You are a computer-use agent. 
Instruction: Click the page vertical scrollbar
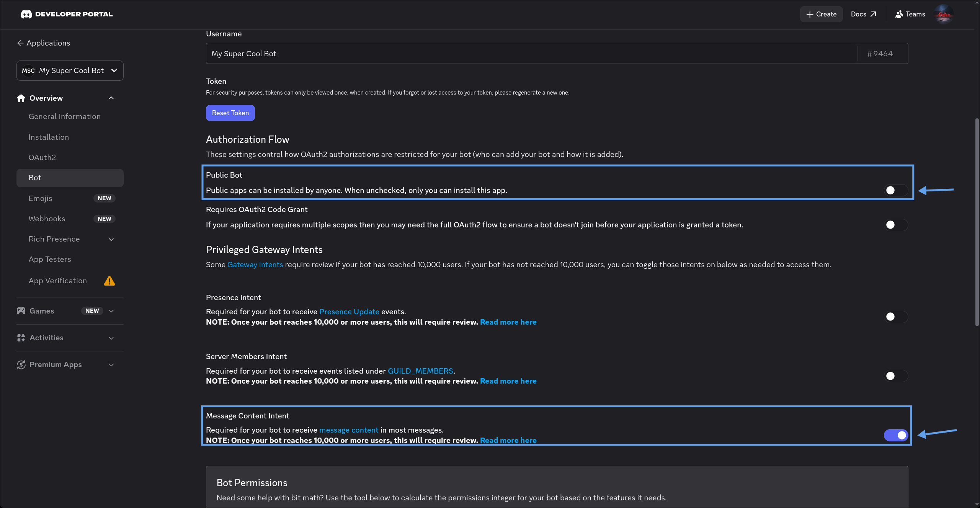(x=977, y=222)
